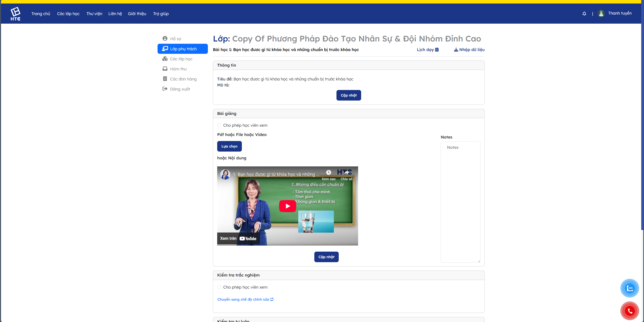Click the Pdf hoặc File hoặc Video label
The image size is (644, 322).
[x=242, y=134]
